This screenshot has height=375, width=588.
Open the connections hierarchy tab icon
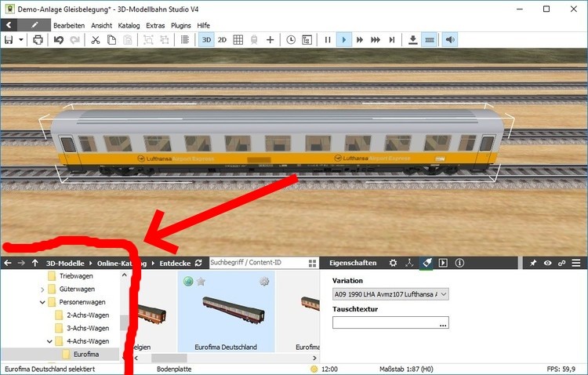coord(409,263)
